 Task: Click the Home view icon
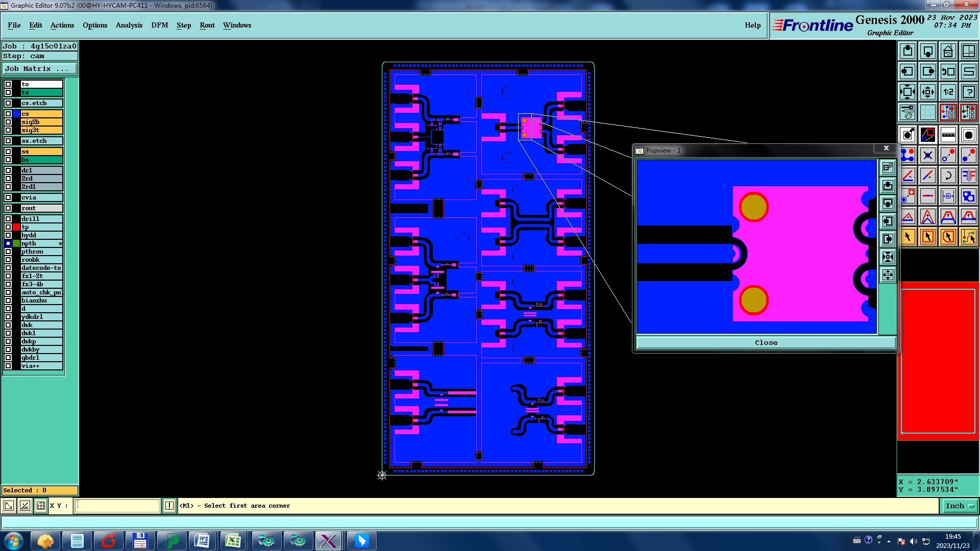[948, 51]
